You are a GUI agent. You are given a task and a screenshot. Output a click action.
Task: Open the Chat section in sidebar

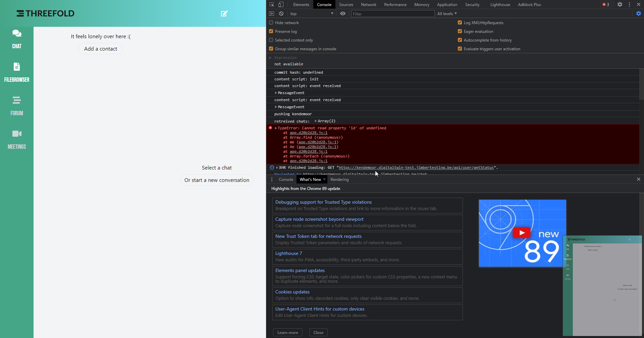coord(17,39)
